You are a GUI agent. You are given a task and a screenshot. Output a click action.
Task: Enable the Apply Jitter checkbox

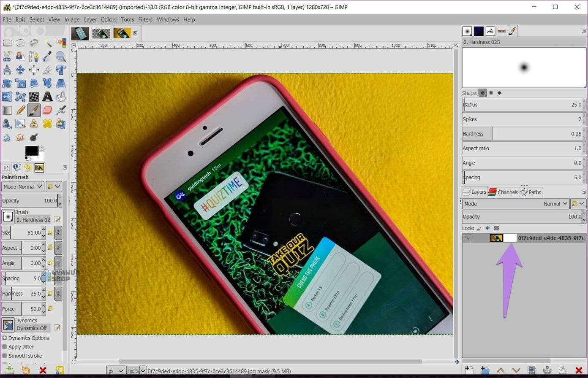point(5,347)
